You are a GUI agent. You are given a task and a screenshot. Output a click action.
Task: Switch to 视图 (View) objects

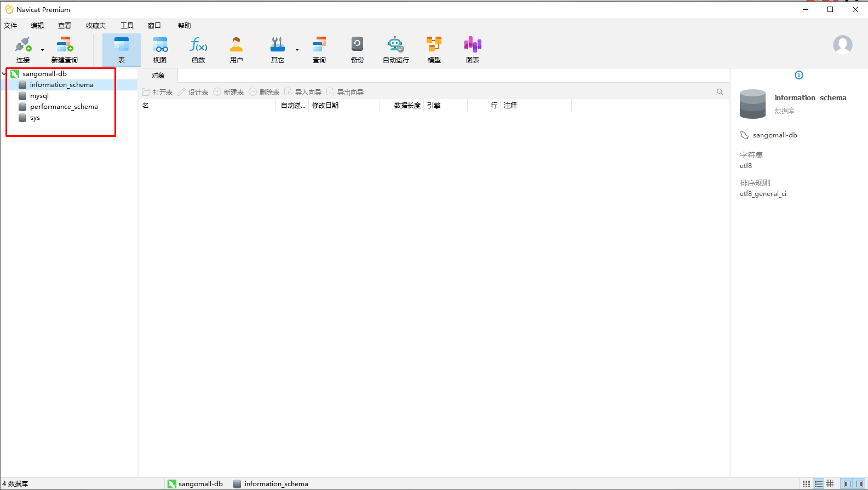[160, 50]
